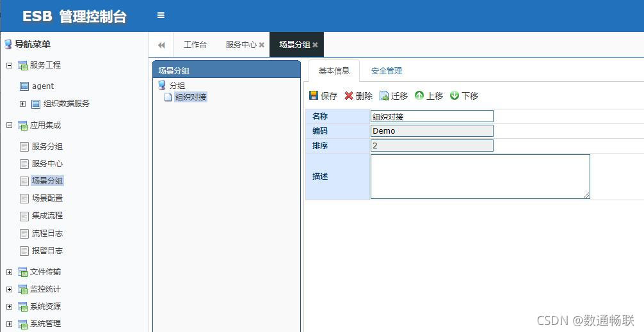The image size is (644, 332).
Task: Click the 场景分组 panel header
Action: (x=227, y=70)
